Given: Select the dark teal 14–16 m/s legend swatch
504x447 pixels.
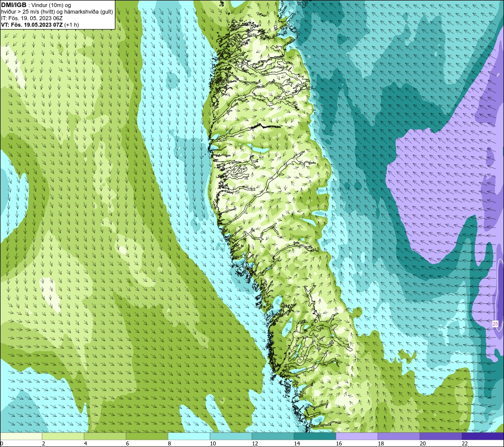Looking at the screenshot, I should (314, 436).
